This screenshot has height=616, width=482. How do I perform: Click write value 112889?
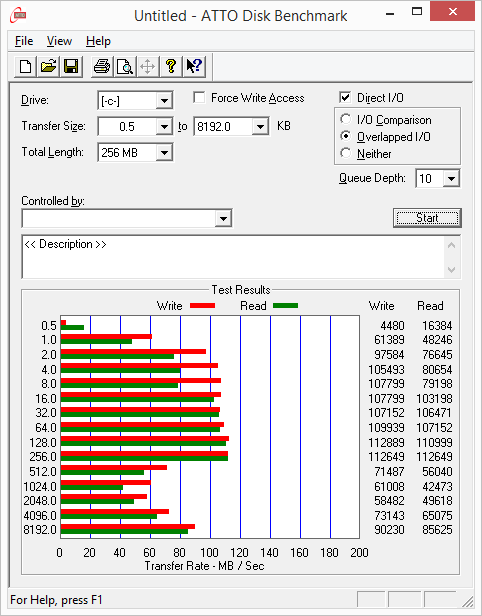[x=387, y=442]
